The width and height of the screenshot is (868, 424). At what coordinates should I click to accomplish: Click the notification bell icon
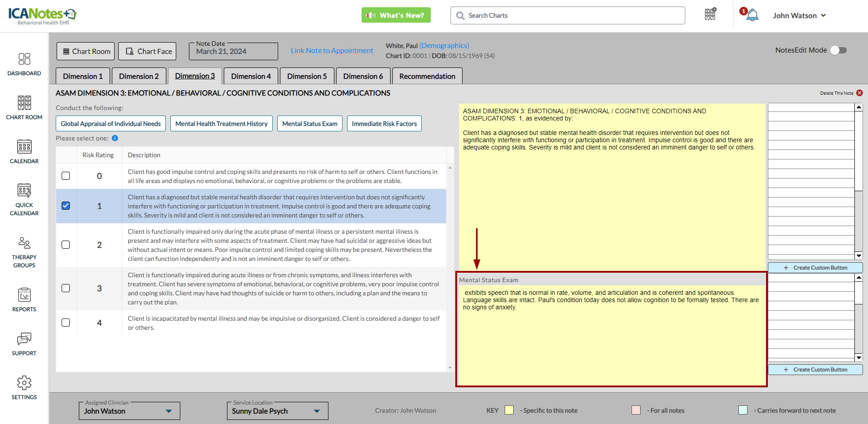pos(752,15)
